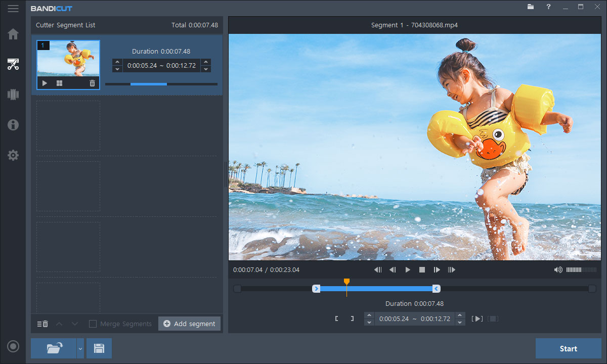
Task: Save the project using the disk icon
Action: tap(99, 348)
